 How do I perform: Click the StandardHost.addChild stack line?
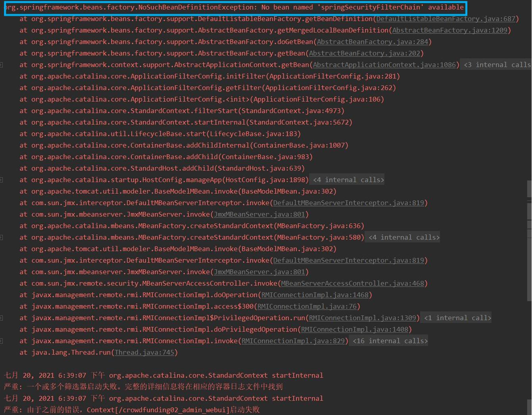162,168
